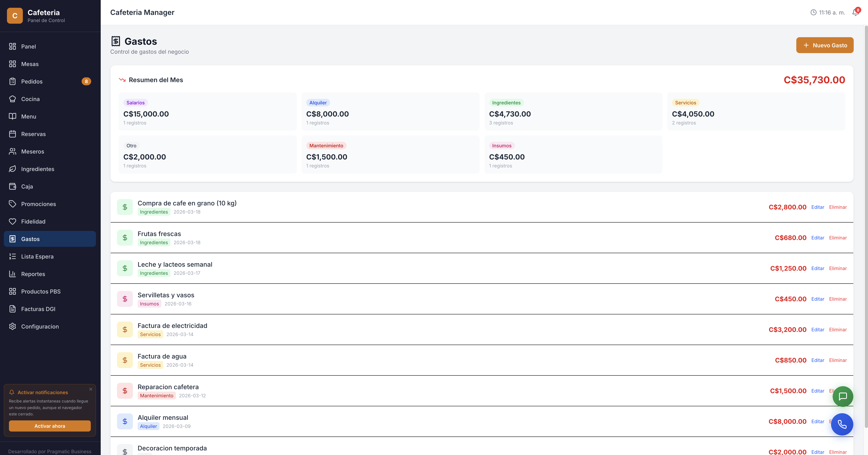Click the Gastos receipt icon in heading

116,41
